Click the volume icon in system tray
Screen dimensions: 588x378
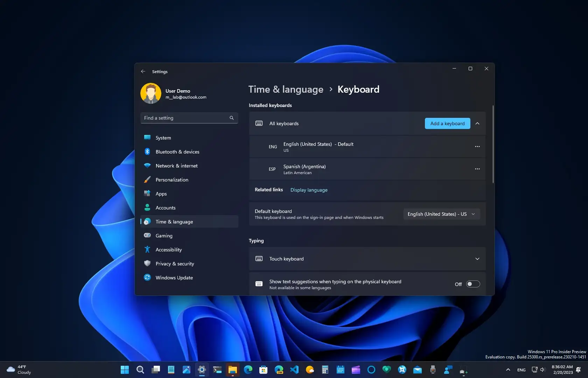(x=542, y=370)
